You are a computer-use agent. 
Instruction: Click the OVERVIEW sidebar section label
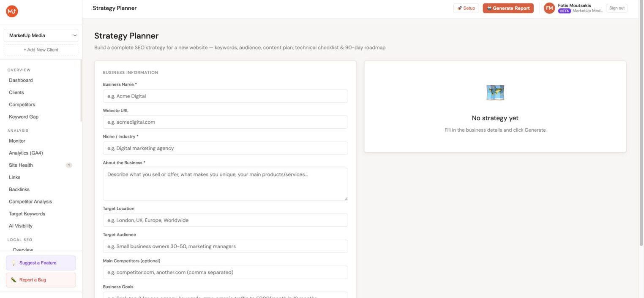19,70
